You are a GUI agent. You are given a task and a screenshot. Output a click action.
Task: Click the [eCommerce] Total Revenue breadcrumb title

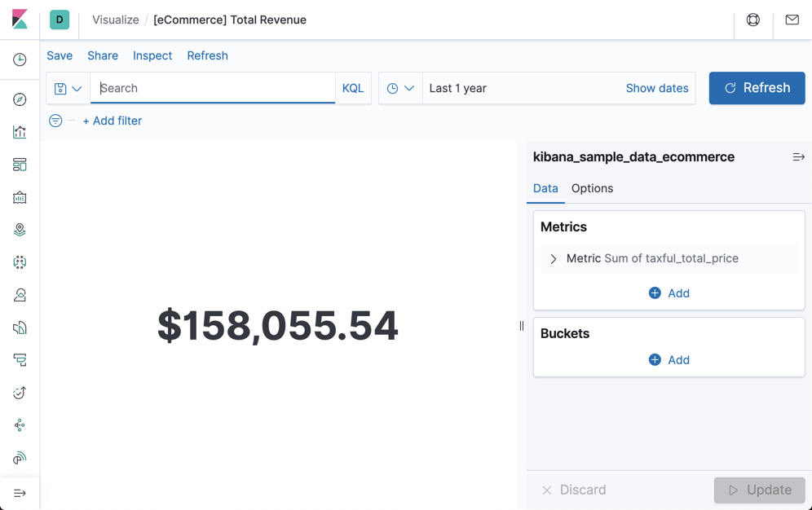click(x=230, y=20)
